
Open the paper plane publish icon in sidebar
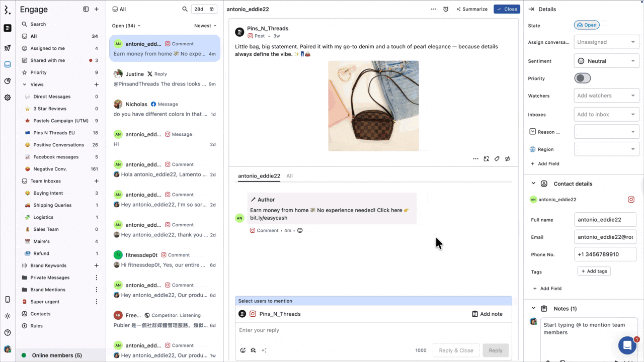click(x=8, y=48)
